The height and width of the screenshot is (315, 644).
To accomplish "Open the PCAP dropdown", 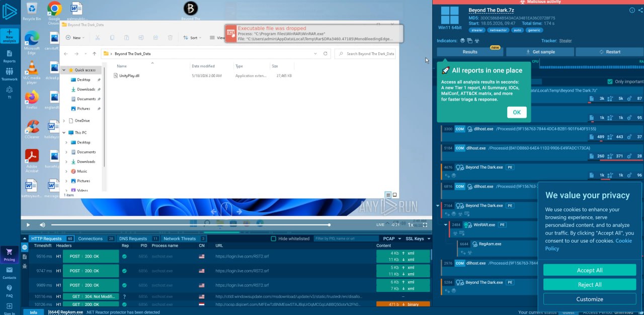I will (x=392, y=239).
